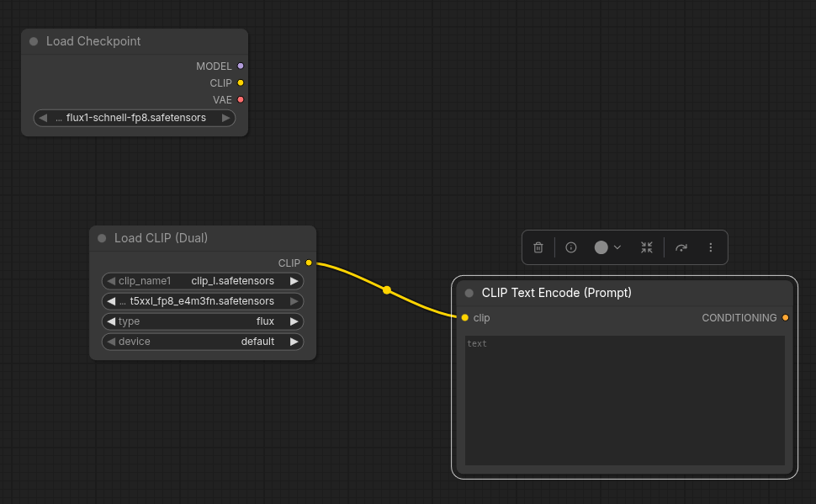
Task: Collapse the selected node using the shrink-arrows icon
Action: click(x=646, y=247)
